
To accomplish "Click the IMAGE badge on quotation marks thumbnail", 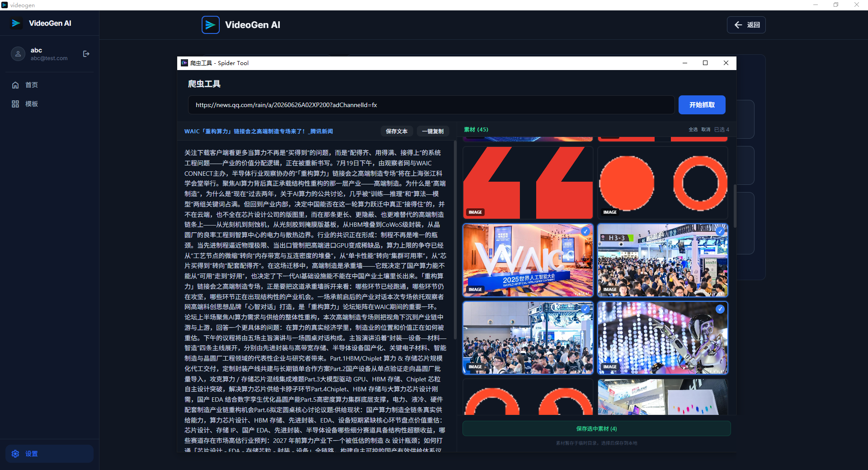I will (475, 212).
